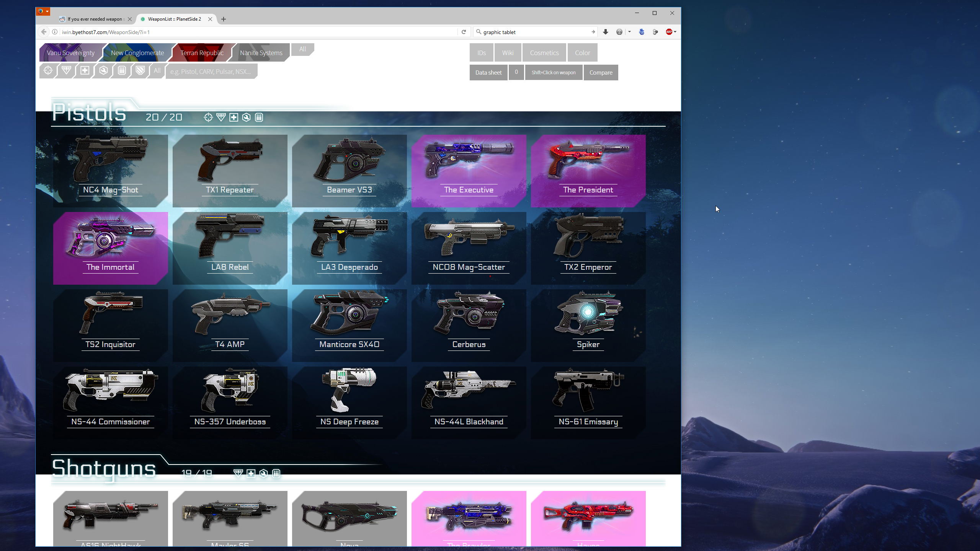Filter by Infiltrator class crosshair icon
The width and height of the screenshot is (980, 551).
[x=48, y=70]
